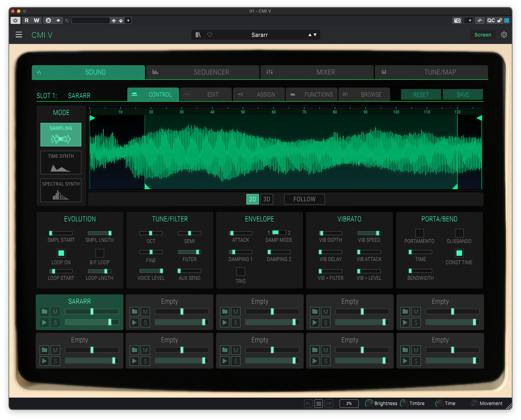Screen dimensions: 521x420
Task: Click the library browser icon beside preset name
Action: 198,35
